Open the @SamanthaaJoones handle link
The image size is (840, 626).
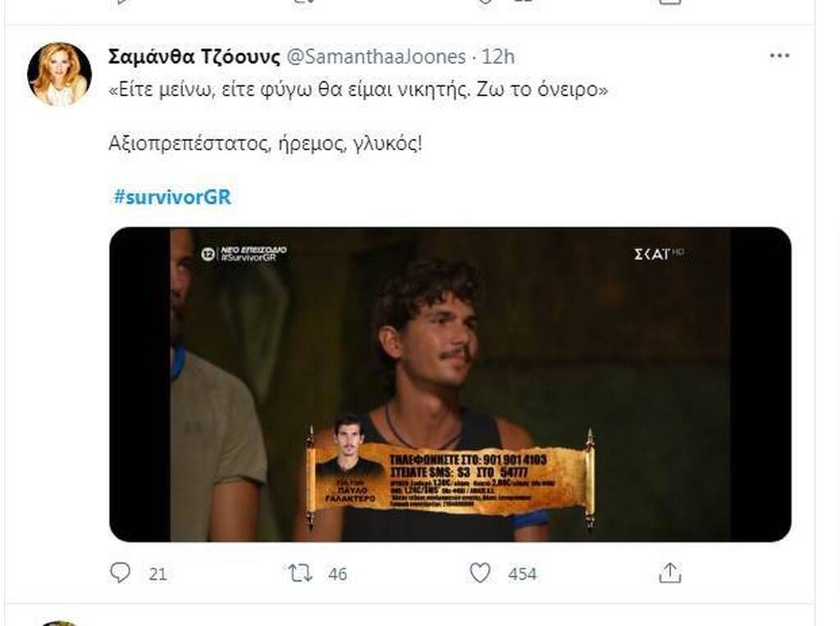[376, 57]
